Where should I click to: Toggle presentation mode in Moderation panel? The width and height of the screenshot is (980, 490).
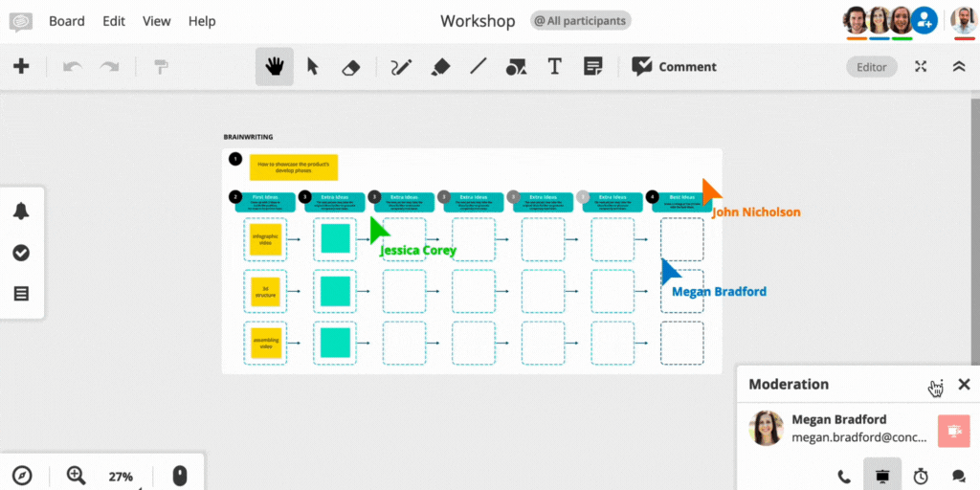[881, 476]
